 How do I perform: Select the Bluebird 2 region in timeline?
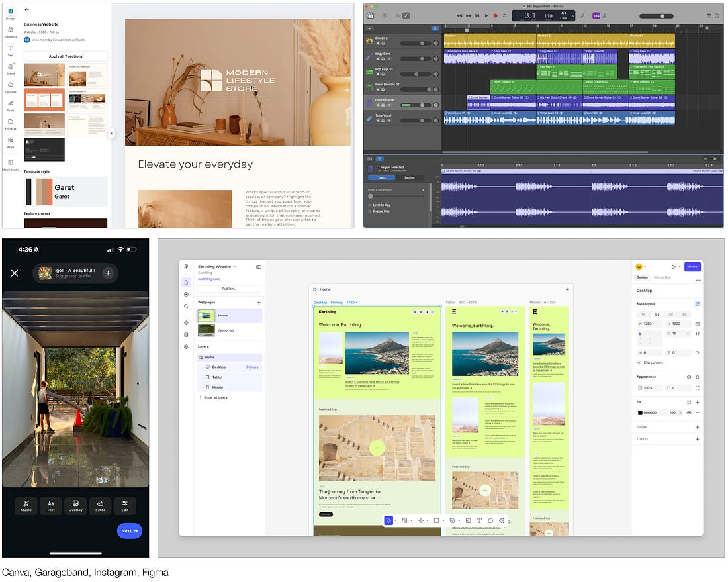582,40
